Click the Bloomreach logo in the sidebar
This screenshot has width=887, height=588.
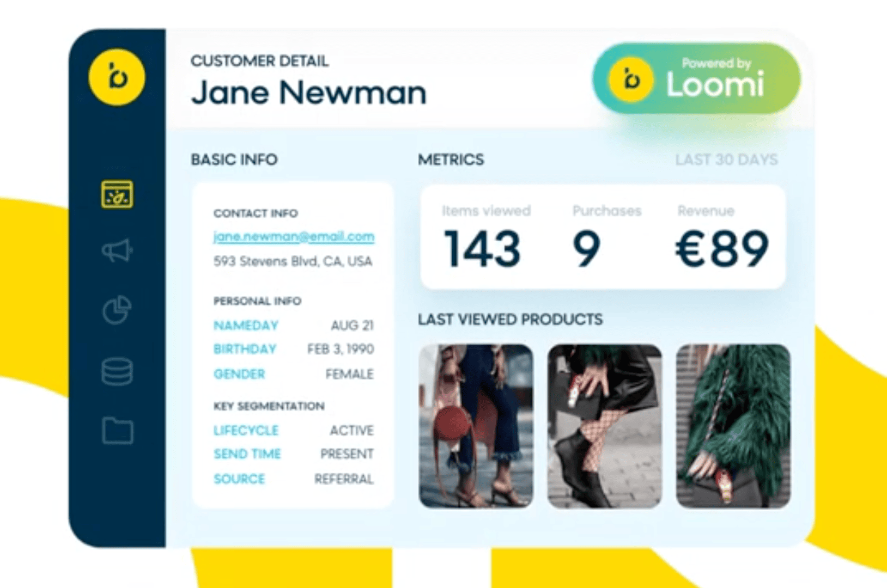point(117,77)
